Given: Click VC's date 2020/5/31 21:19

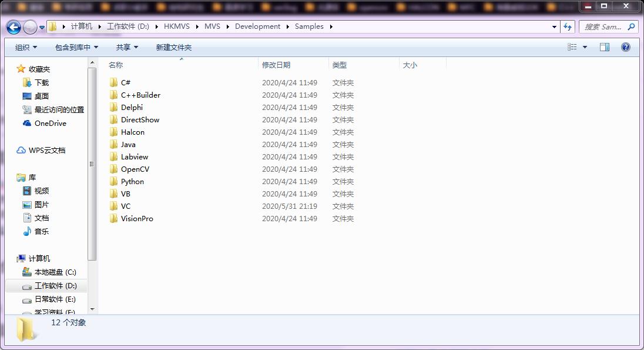Looking at the screenshot, I should tap(290, 206).
